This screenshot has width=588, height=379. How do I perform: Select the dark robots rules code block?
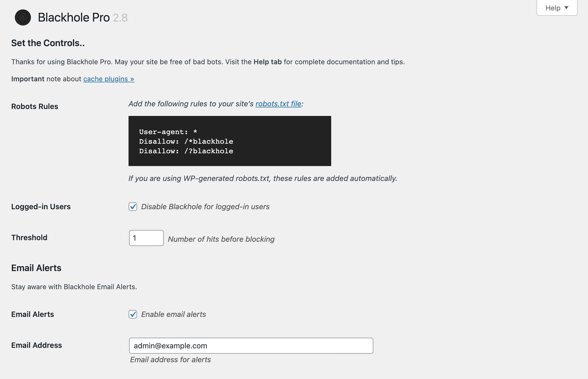point(230,141)
